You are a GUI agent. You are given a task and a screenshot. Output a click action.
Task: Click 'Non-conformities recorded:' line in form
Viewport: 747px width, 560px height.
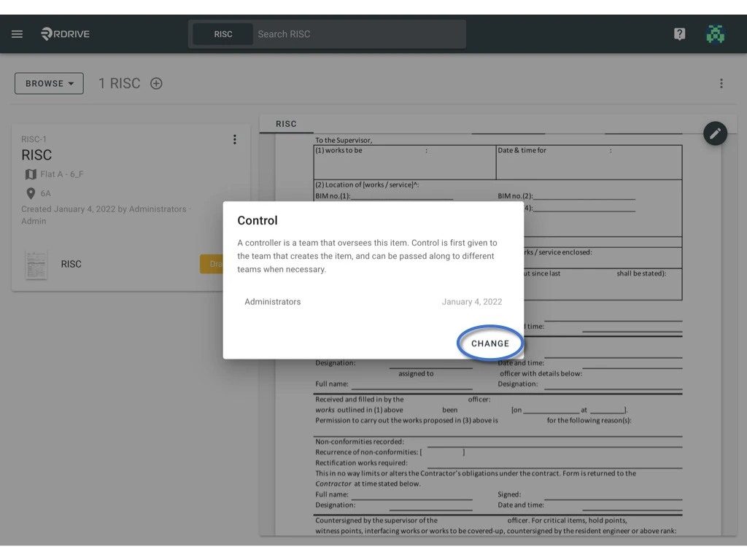(x=359, y=441)
